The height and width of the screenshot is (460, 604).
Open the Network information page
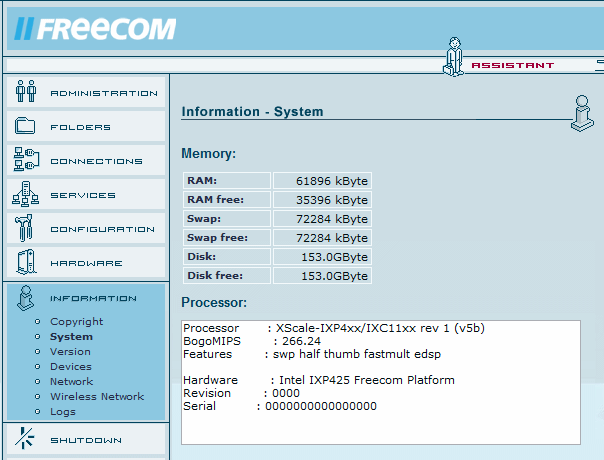pos(71,382)
